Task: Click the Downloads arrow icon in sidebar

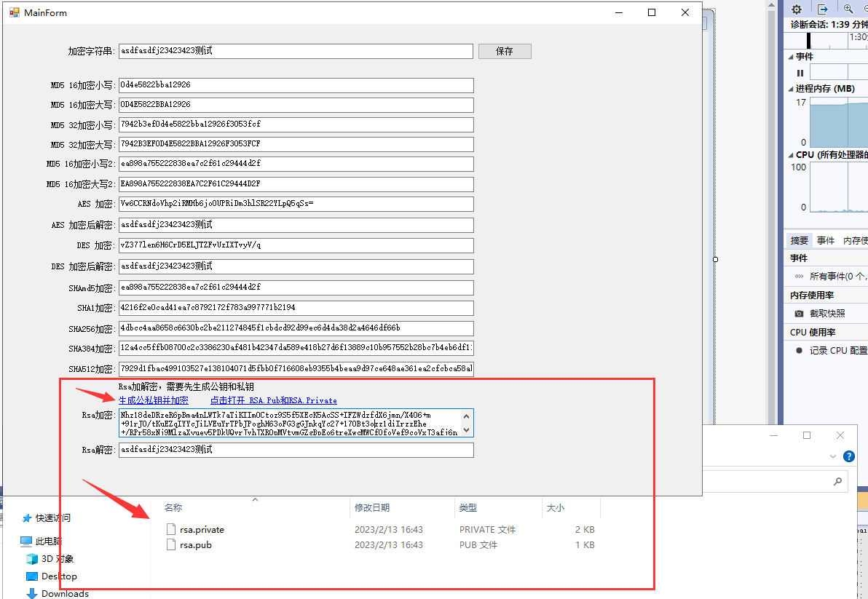Action: tap(32, 593)
